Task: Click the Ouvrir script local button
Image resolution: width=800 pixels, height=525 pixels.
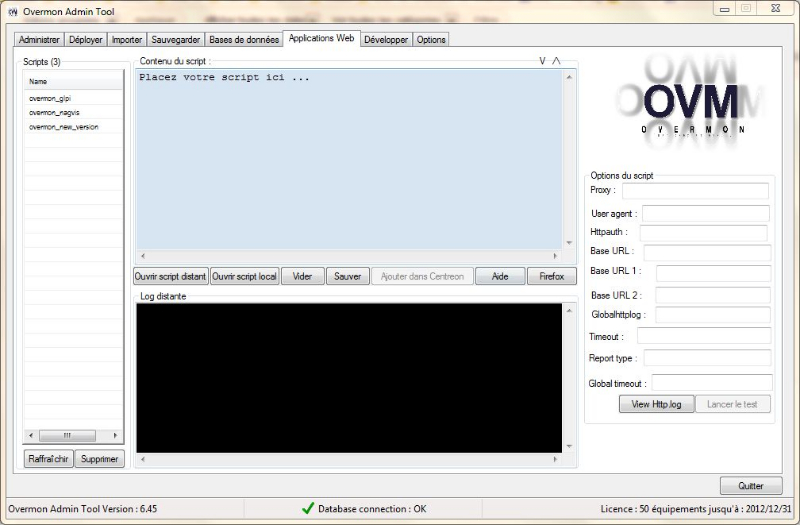Action: pos(244,276)
